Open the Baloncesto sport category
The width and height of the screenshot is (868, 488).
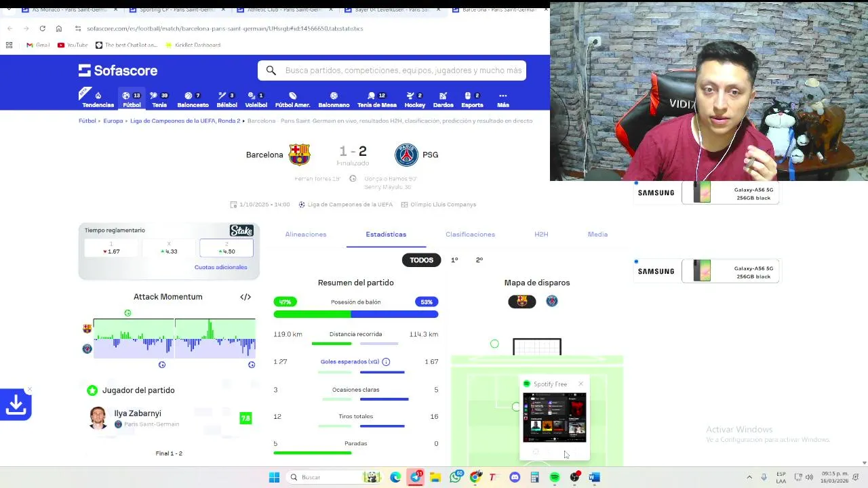(x=193, y=100)
